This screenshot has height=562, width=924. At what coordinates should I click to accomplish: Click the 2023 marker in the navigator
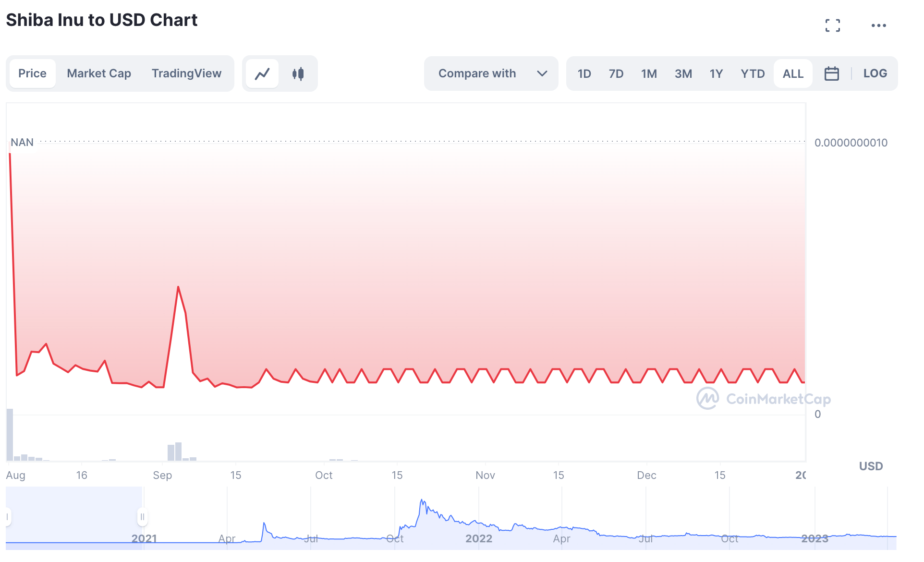pos(815,538)
